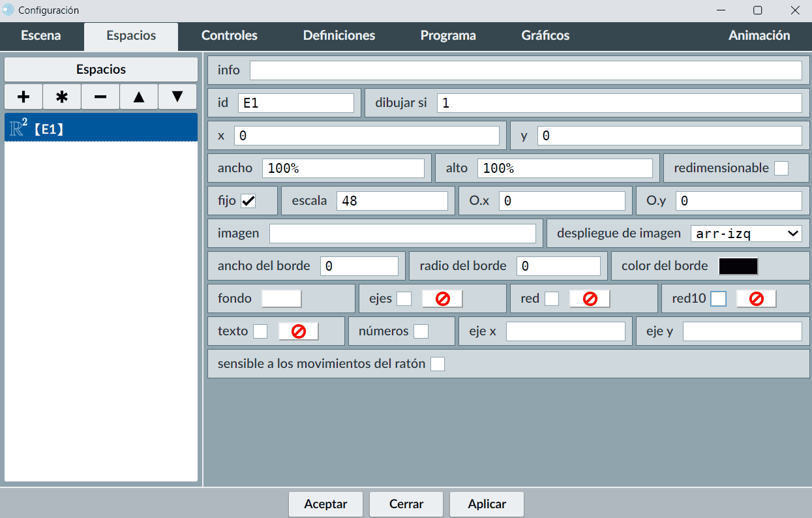Enable sensible a los movimientos del ratón

[438, 364]
